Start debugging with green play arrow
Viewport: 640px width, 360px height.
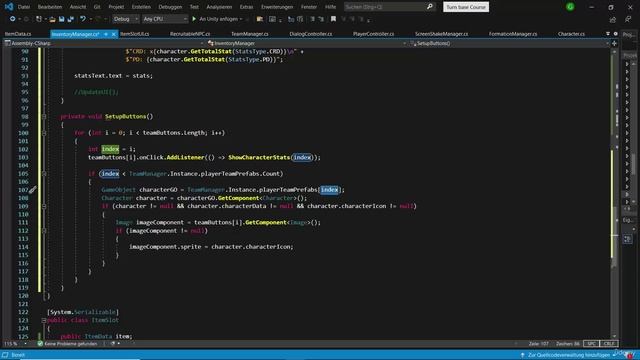[194, 19]
